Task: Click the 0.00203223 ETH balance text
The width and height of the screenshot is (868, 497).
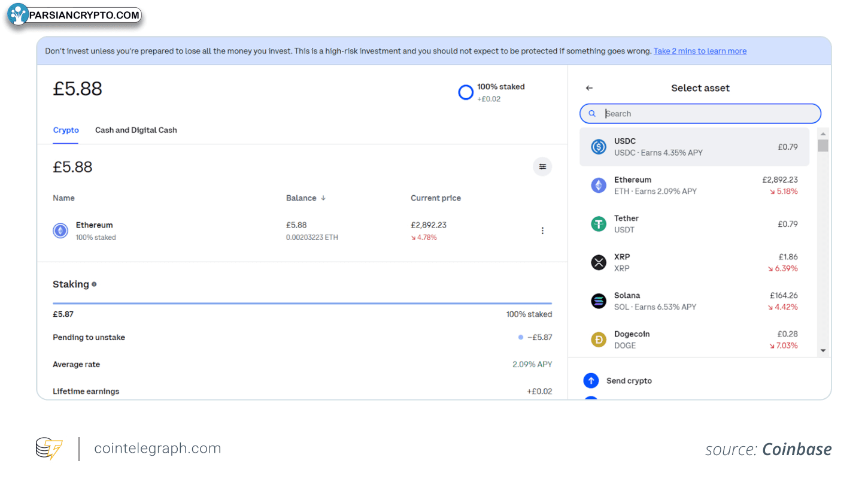Action: click(x=312, y=237)
